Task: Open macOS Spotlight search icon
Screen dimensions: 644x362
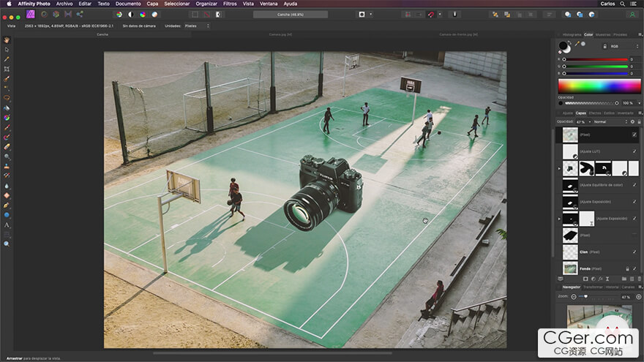Action: click(622, 4)
